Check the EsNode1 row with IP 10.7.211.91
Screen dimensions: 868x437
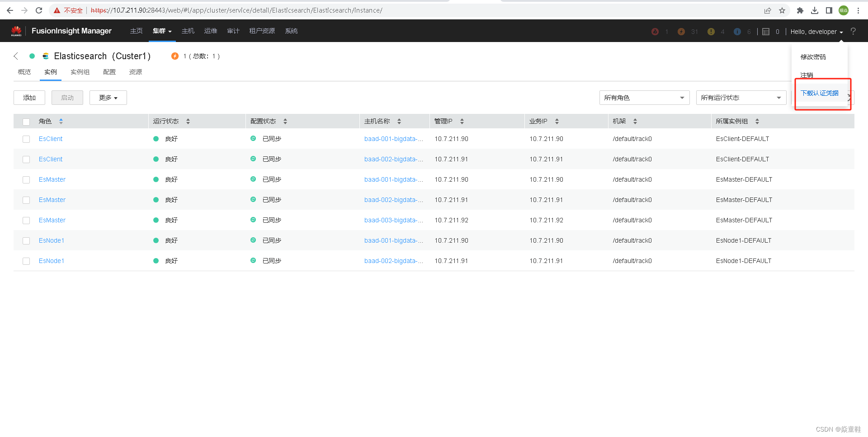click(26, 261)
